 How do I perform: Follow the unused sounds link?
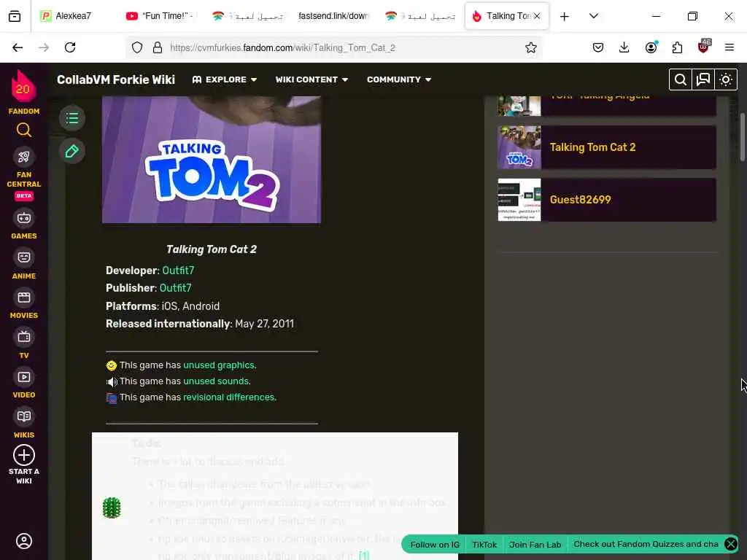click(216, 381)
